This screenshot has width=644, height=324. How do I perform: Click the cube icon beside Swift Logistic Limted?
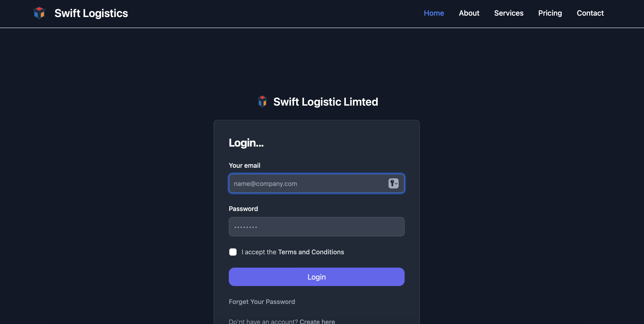point(262,101)
